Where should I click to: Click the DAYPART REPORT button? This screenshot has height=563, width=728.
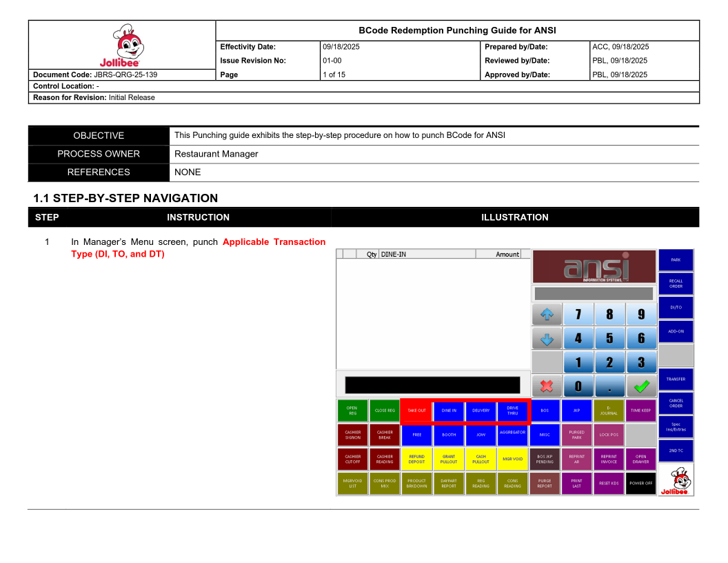[x=449, y=484]
